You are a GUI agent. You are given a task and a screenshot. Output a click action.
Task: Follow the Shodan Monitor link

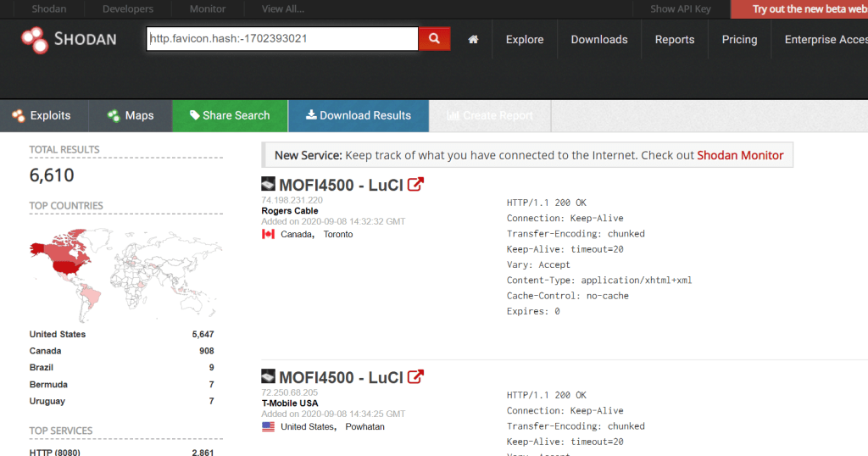tap(740, 155)
